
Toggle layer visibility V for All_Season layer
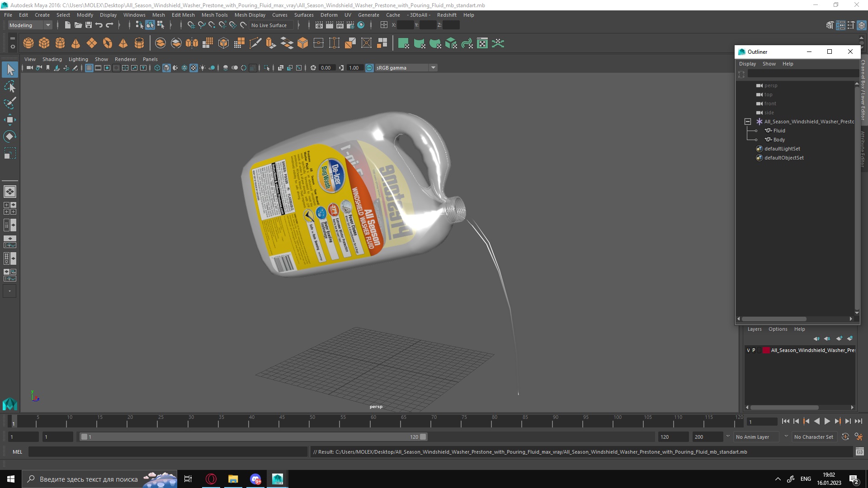pyautogui.click(x=748, y=350)
